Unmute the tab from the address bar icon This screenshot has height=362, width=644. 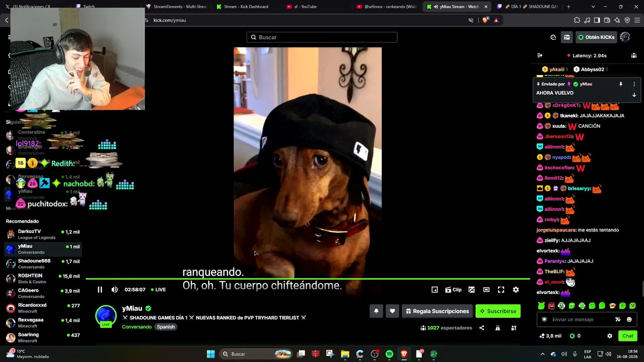pos(471,20)
